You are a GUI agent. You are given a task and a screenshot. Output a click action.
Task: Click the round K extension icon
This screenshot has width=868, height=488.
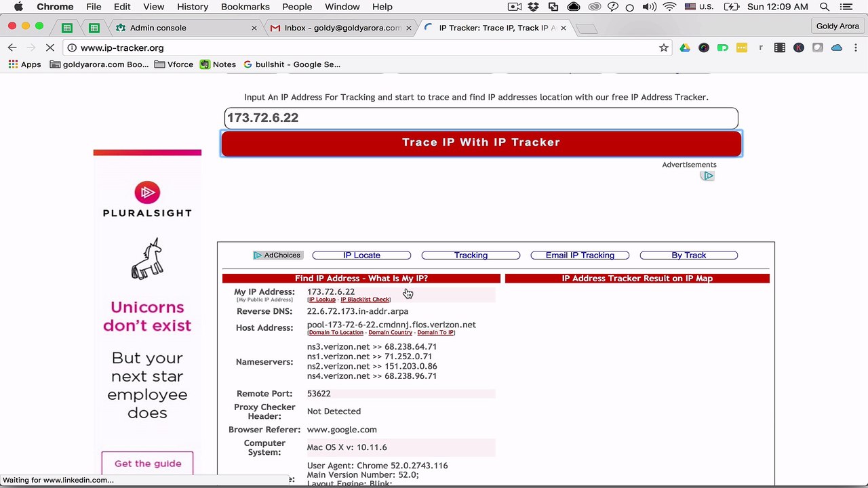coord(799,47)
